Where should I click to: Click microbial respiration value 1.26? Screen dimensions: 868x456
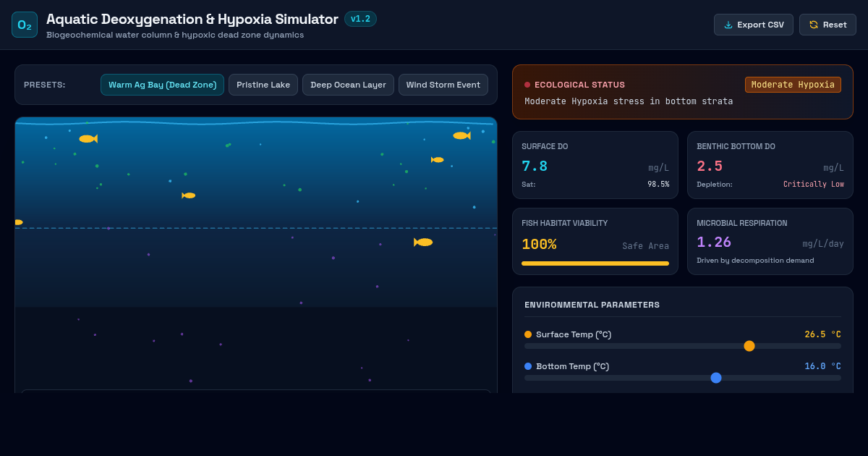click(714, 242)
